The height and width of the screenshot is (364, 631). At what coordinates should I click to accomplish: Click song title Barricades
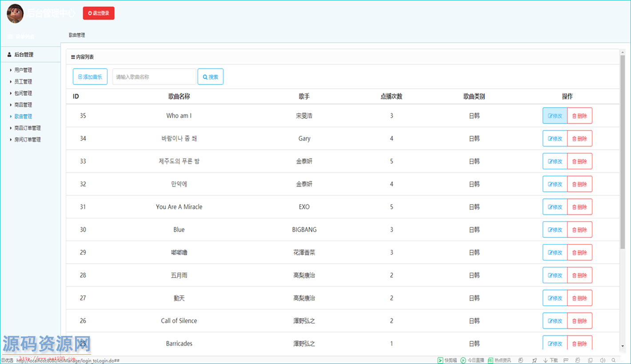179,344
